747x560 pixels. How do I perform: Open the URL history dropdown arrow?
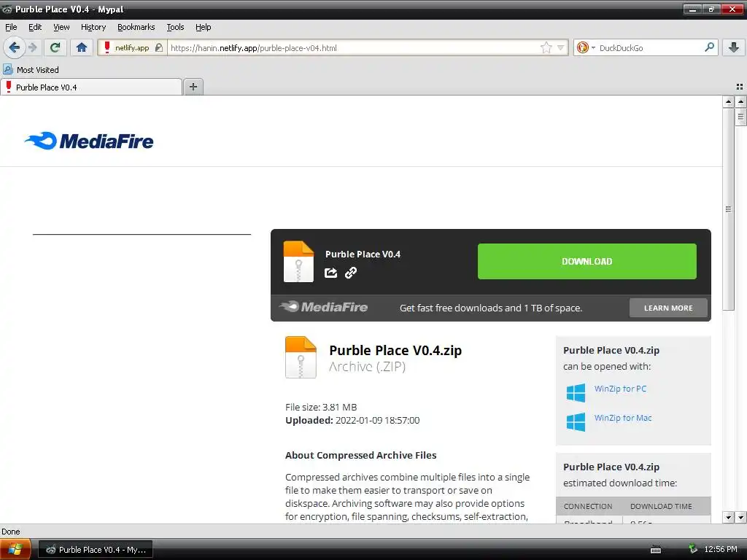(561, 47)
